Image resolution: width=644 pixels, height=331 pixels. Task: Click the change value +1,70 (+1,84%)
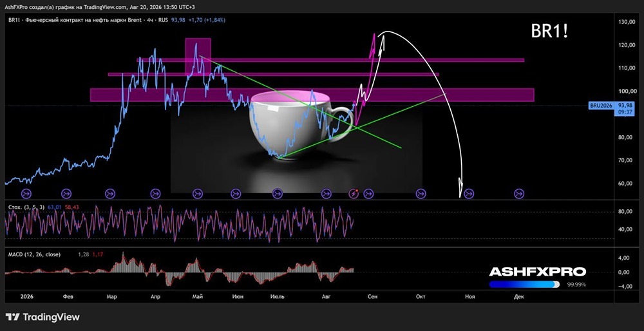point(207,20)
